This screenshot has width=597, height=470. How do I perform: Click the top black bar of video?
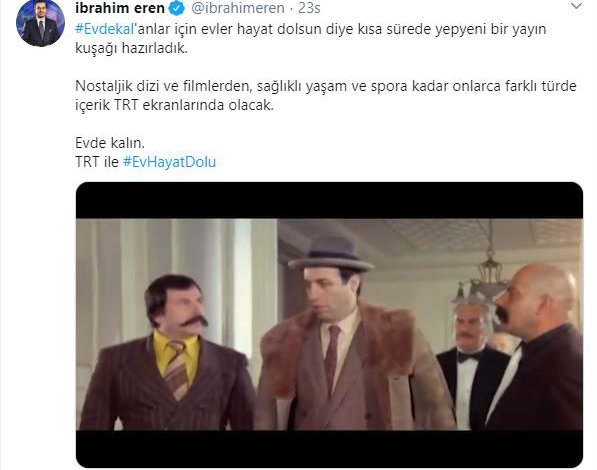(329, 200)
